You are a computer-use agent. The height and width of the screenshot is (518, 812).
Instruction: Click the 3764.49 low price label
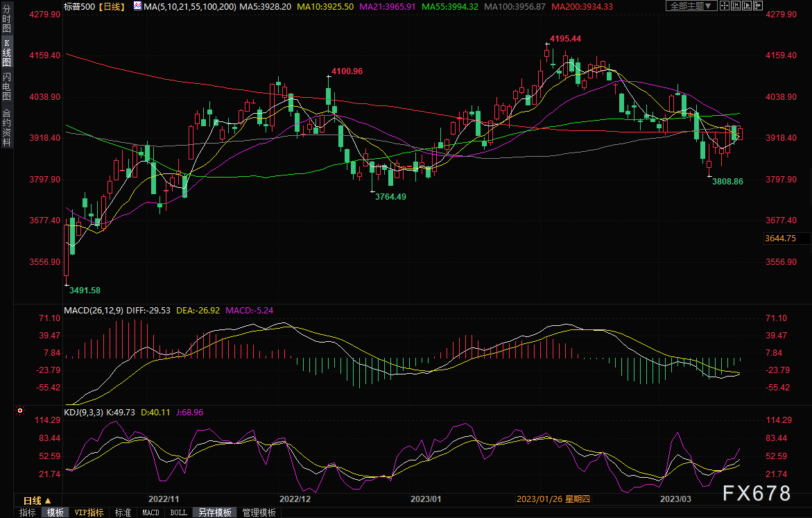tap(390, 197)
